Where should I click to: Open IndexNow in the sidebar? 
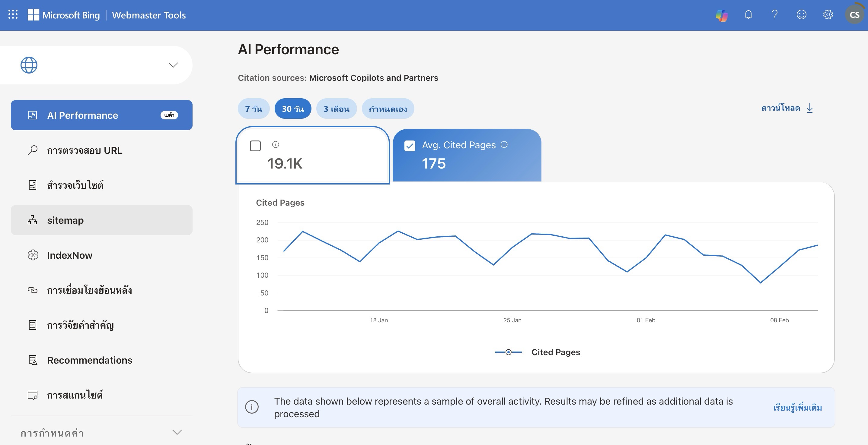70,255
